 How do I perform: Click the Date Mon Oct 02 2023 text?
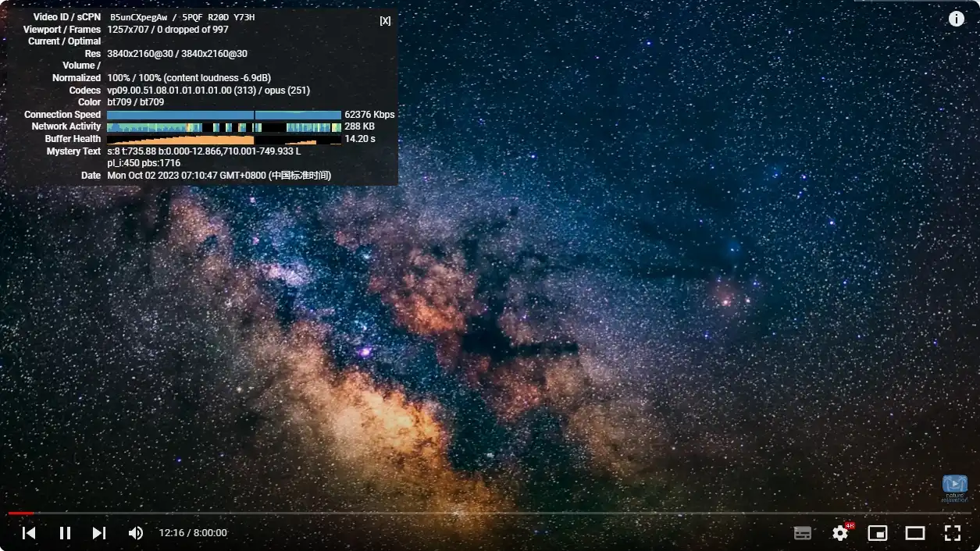point(219,176)
